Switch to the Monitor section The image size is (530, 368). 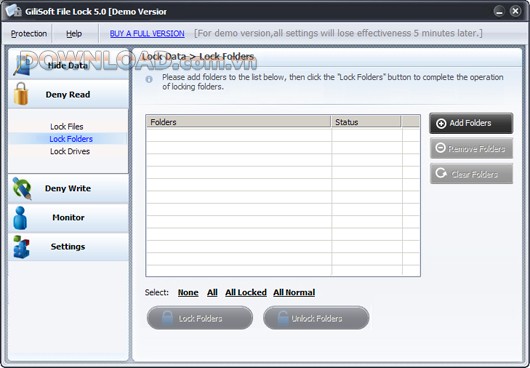[x=68, y=217]
